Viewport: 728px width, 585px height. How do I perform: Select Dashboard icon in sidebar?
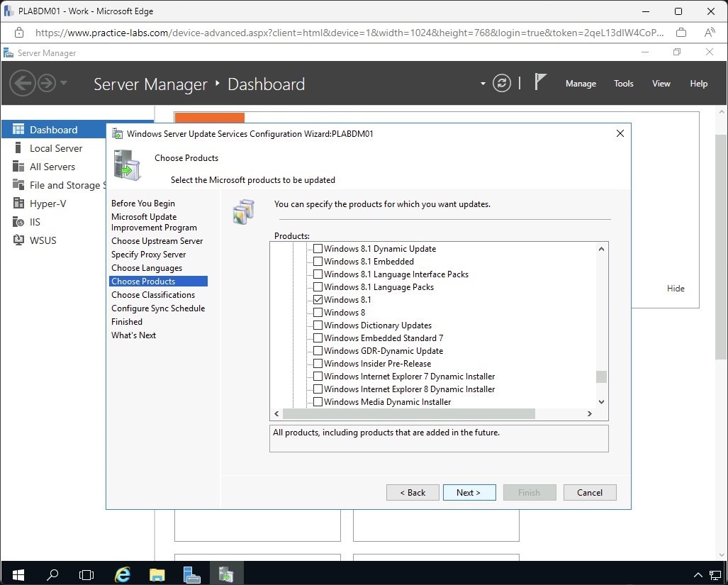point(18,130)
